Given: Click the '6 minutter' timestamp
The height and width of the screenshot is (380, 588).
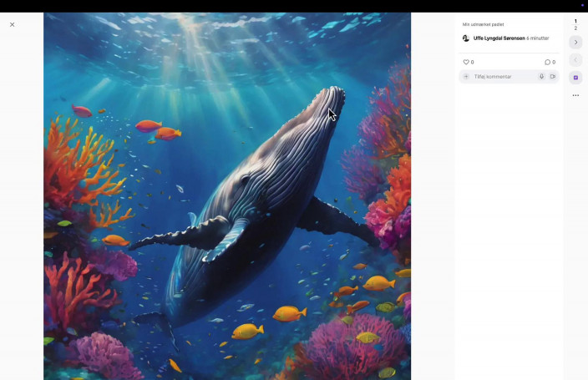Looking at the screenshot, I should [x=538, y=38].
